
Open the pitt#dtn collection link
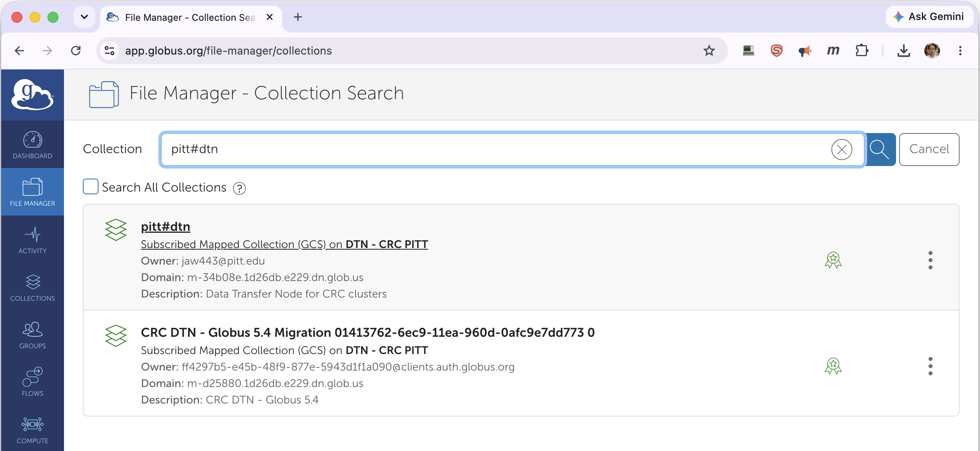[166, 227]
